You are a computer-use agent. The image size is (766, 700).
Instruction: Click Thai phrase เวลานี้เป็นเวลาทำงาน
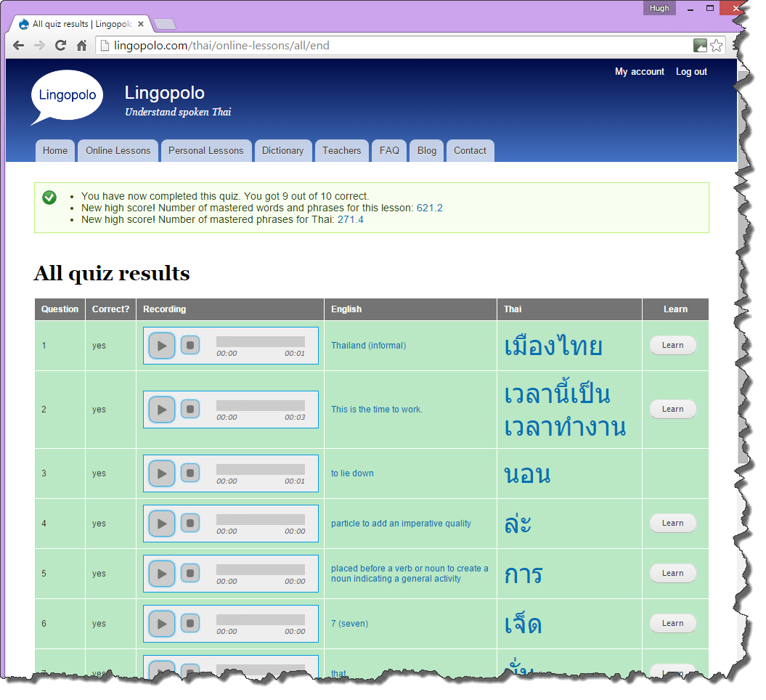click(x=565, y=410)
